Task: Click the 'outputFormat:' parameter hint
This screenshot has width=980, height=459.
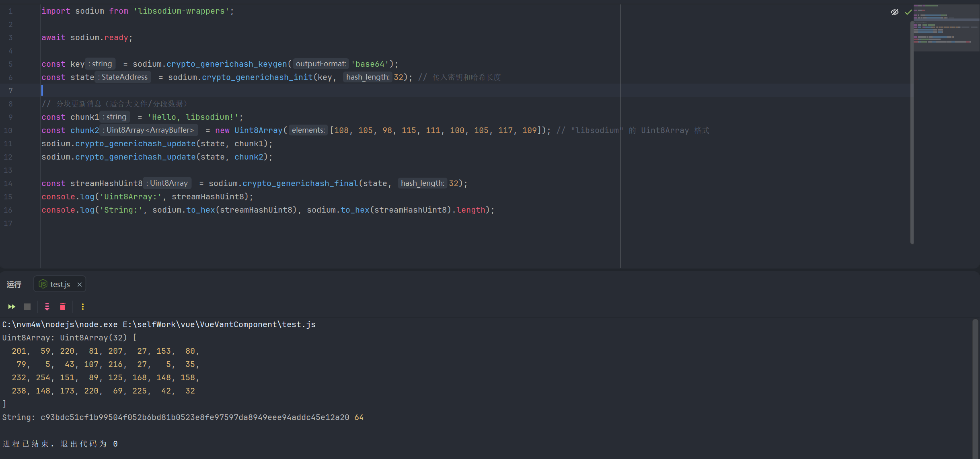Action: coord(321,64)
